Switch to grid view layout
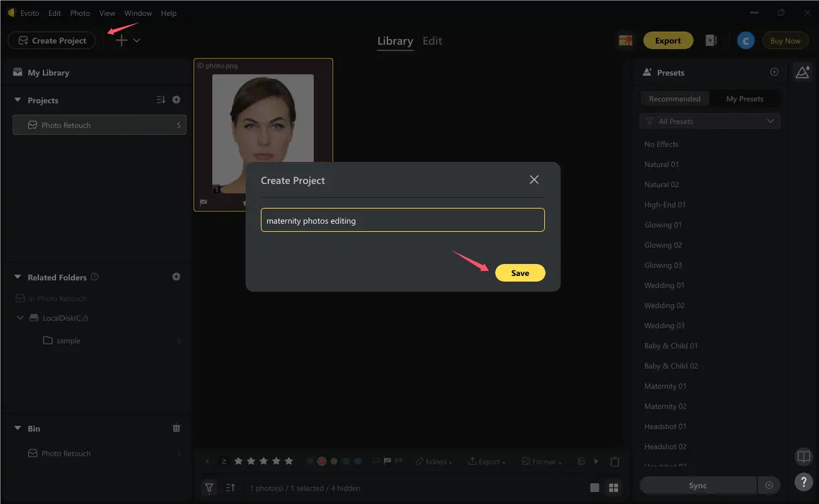The height and width of the screenshot is (504, 819). [613, 488]
